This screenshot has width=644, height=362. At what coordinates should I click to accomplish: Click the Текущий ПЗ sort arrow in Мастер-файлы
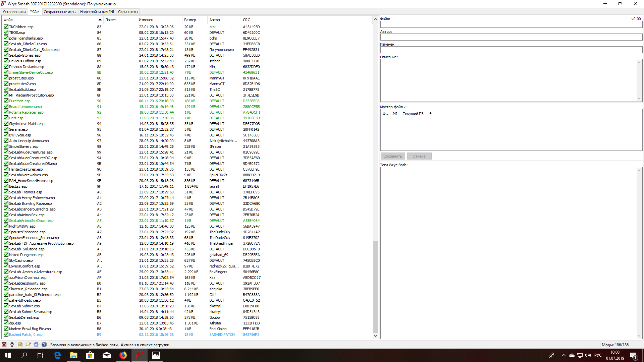[430, 114]
